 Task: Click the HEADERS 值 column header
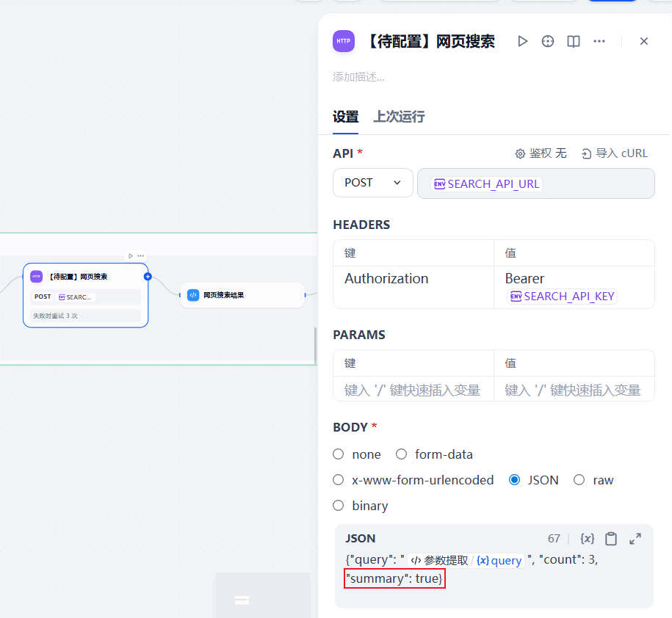pos(510,253)
